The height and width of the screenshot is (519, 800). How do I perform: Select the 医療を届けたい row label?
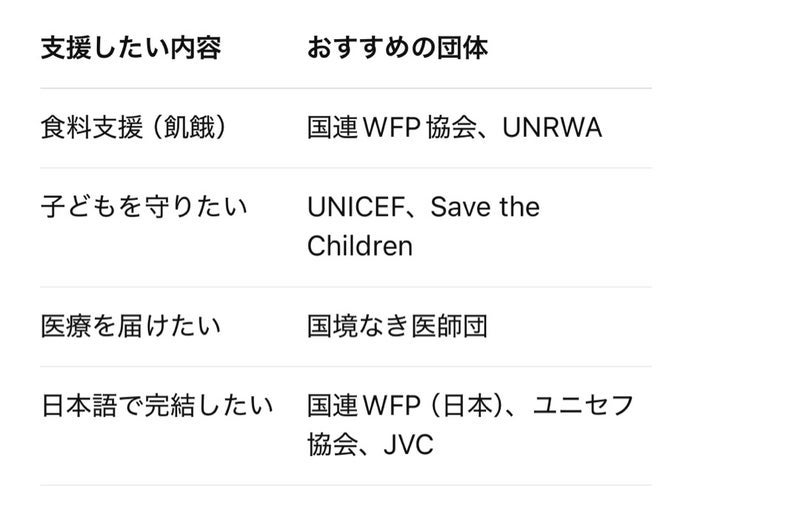tap(130, 327)
